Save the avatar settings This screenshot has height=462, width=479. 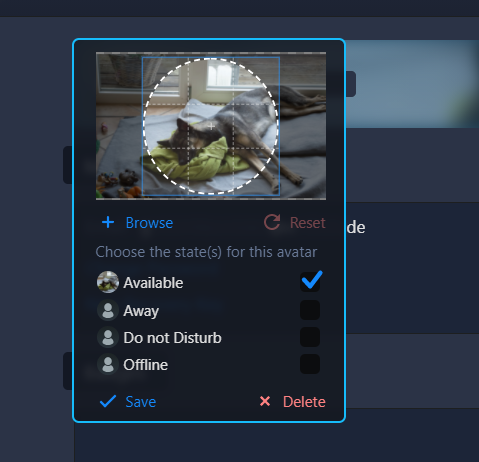coord(141,402)
